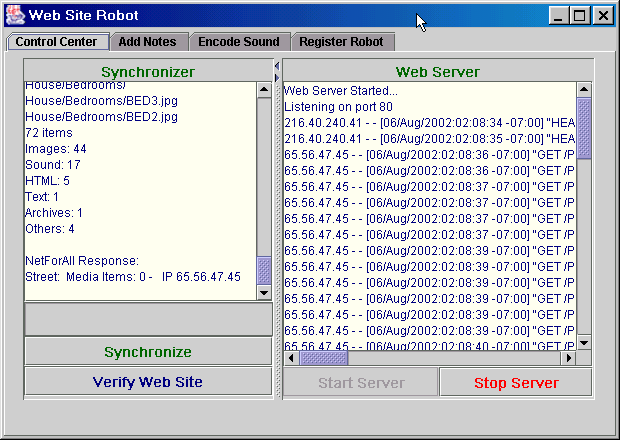Click the Web Server vertical scrollbar thumb
This screenshot has width=620, height=440.
coord(584,129)
